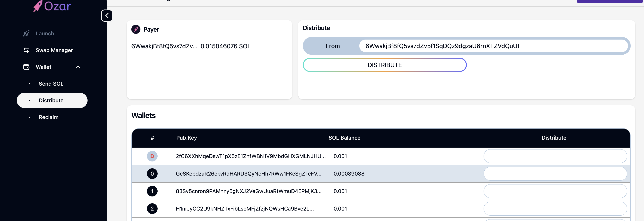644x221 pixels.
Task: Click the Swap Manager arrows icon
Action: pos(26,50)
